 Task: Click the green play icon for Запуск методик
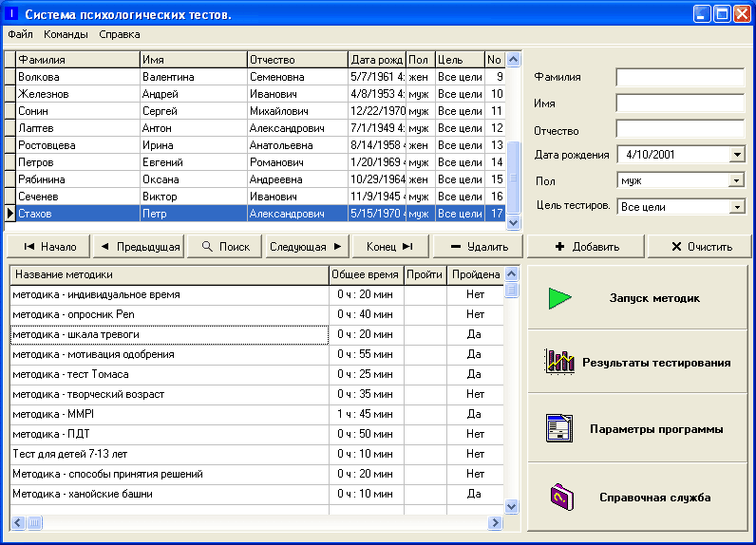tap(559, 298)
